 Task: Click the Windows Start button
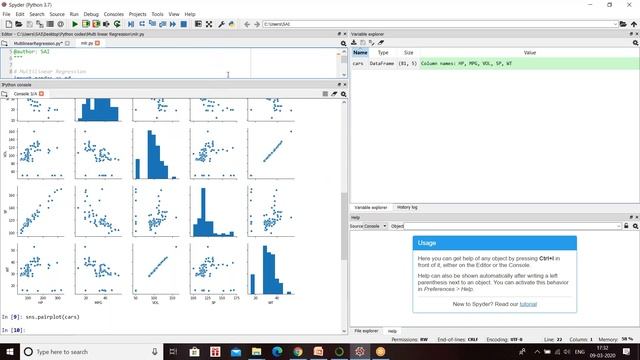[x=10, y=351]
